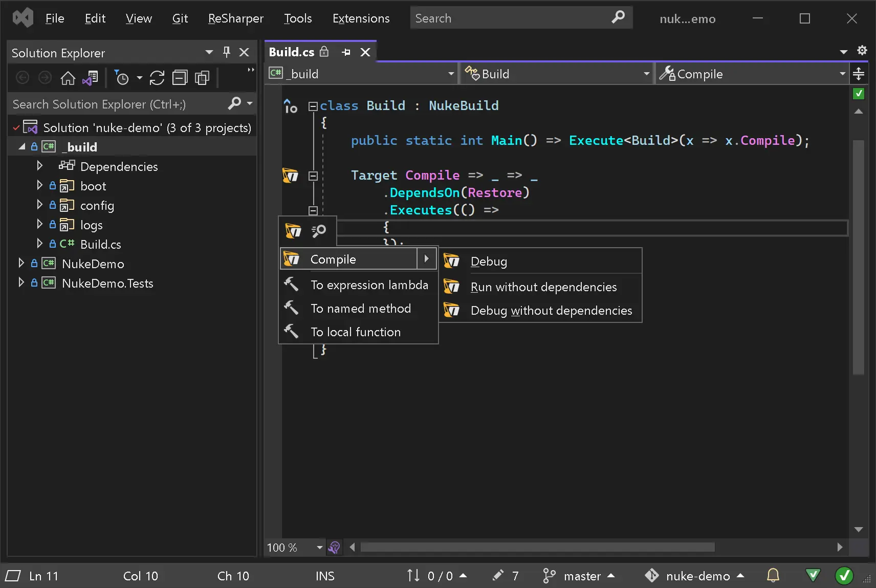Expand the NukeDemo.Tests project
This screenshot has width=876, height=588.
pos(21,282)
